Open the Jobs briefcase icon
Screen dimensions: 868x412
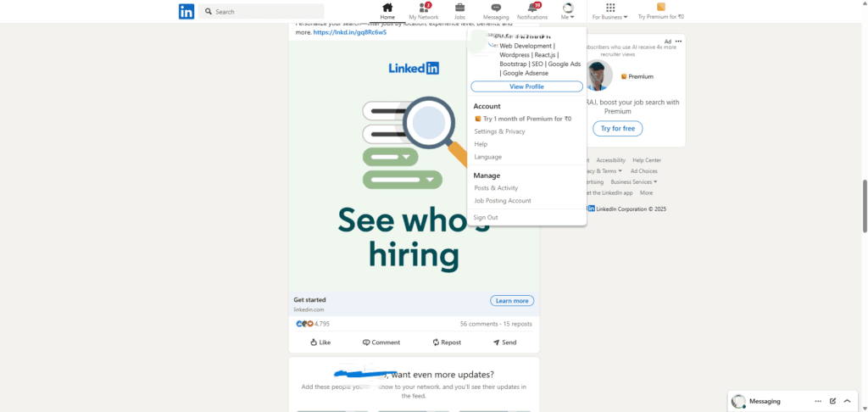click(x=459, y=7)
